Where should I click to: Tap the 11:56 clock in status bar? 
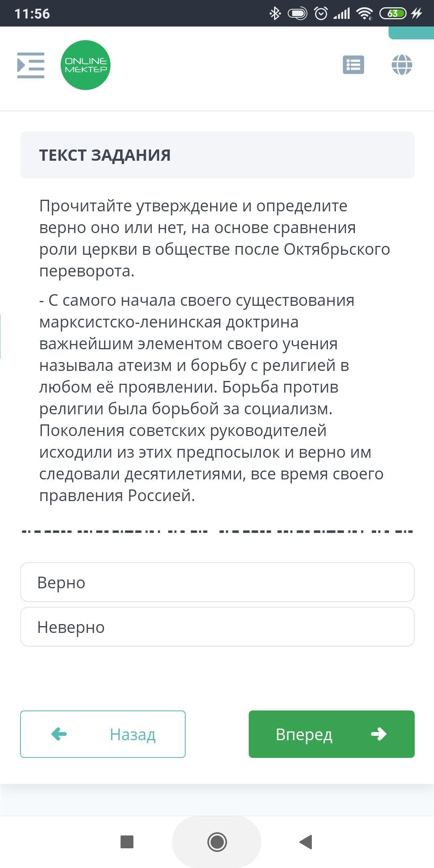(x=32, y=14)
